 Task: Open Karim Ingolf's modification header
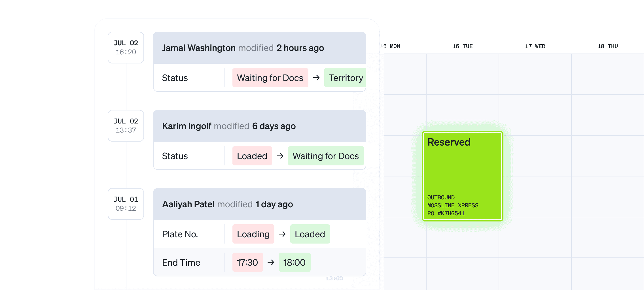coord(259,126)
